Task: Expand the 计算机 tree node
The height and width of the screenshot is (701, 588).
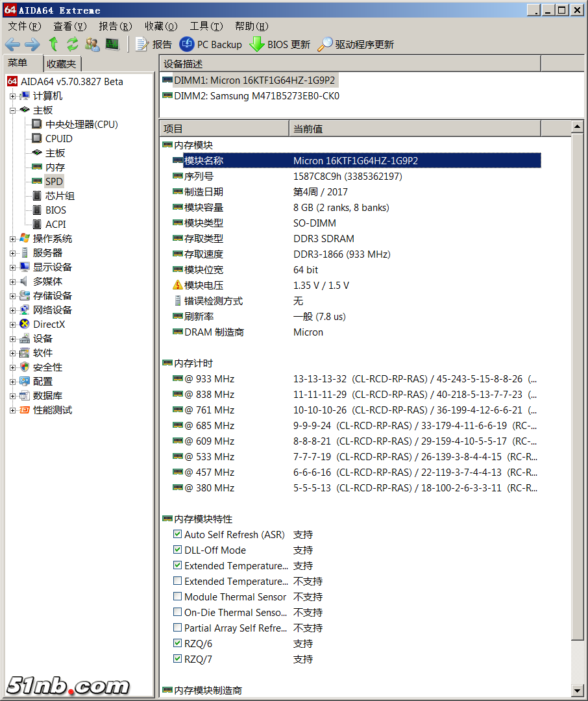Action: (12, 96)
